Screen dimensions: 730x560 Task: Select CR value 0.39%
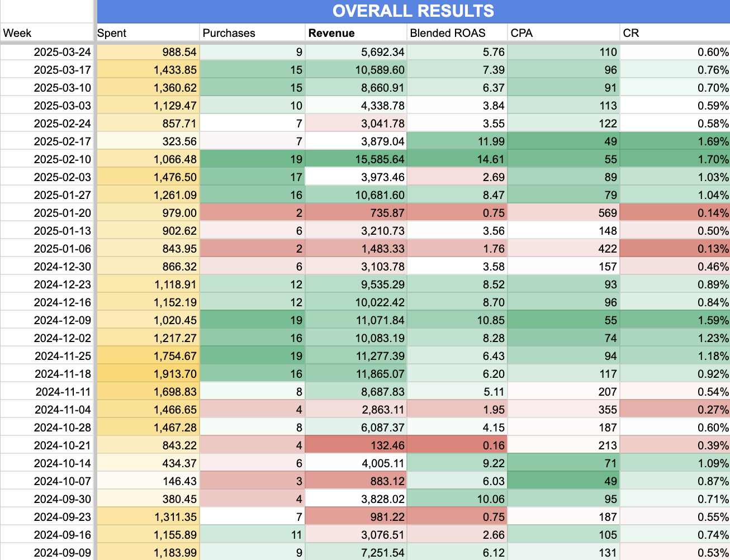(675, 445)
